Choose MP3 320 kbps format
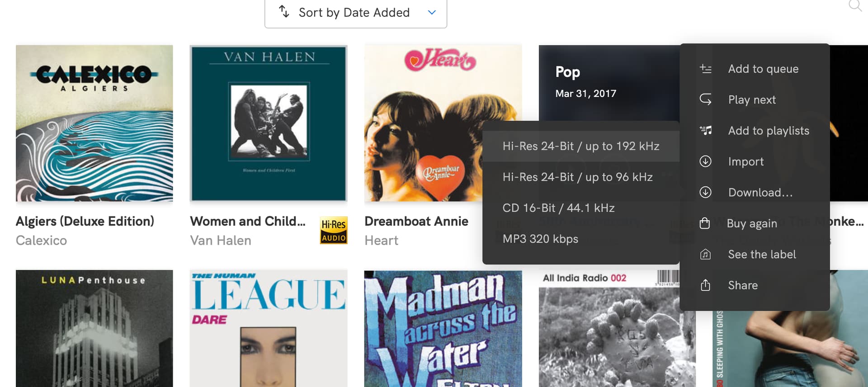868x387 pixels. 581,239
